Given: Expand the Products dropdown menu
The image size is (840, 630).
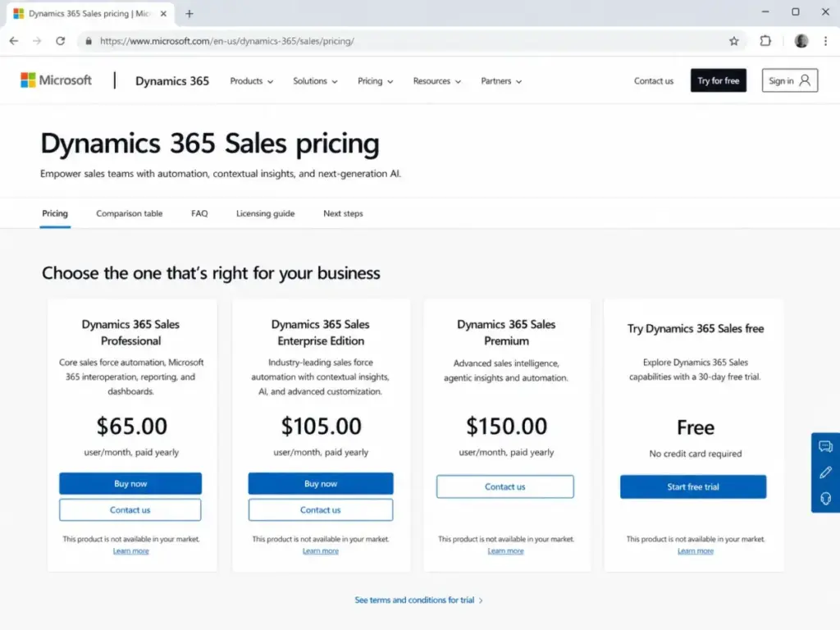Looking at the screenshot, I should 251,81.
